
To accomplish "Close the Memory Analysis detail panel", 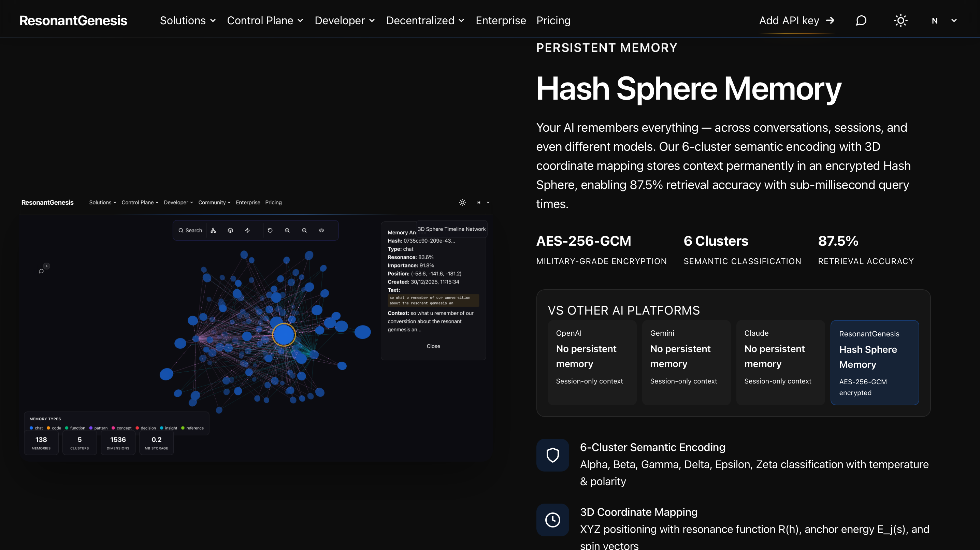I will coord(433,346).
